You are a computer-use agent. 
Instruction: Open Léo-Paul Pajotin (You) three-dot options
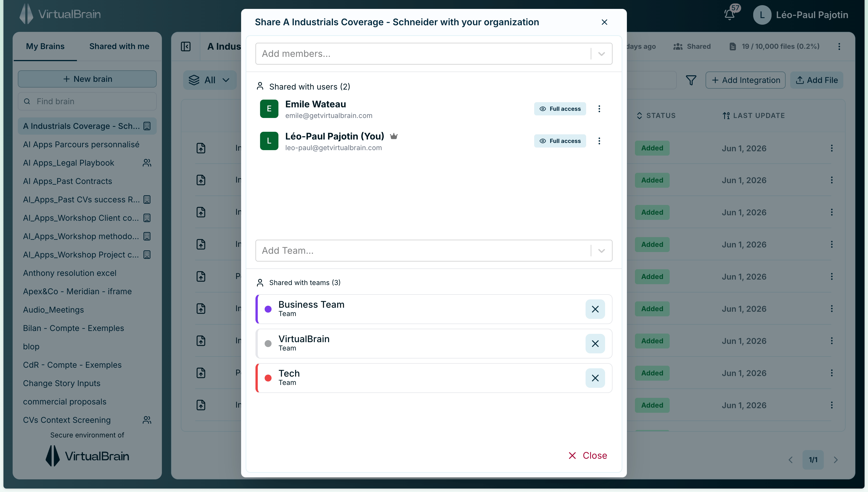(x=599, y=141)
